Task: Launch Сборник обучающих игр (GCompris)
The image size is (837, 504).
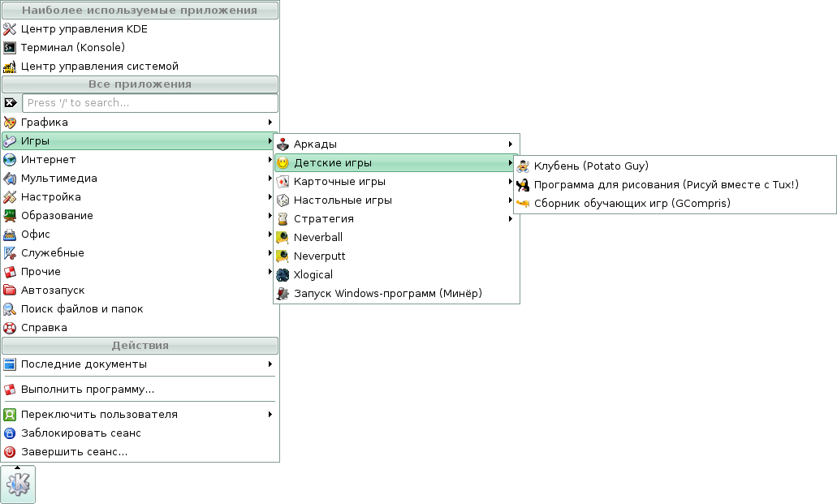Action: click(632, 203)
